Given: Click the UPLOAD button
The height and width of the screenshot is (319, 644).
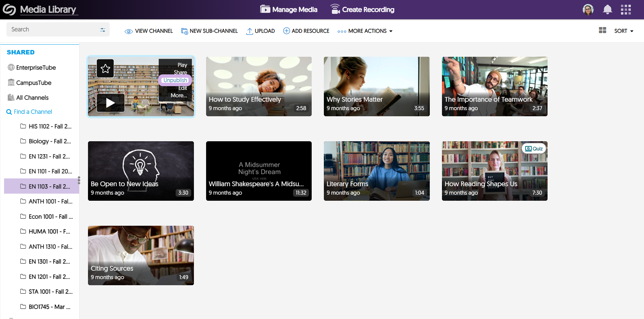Looking at the screenshot, I should (x=260, y=31).
